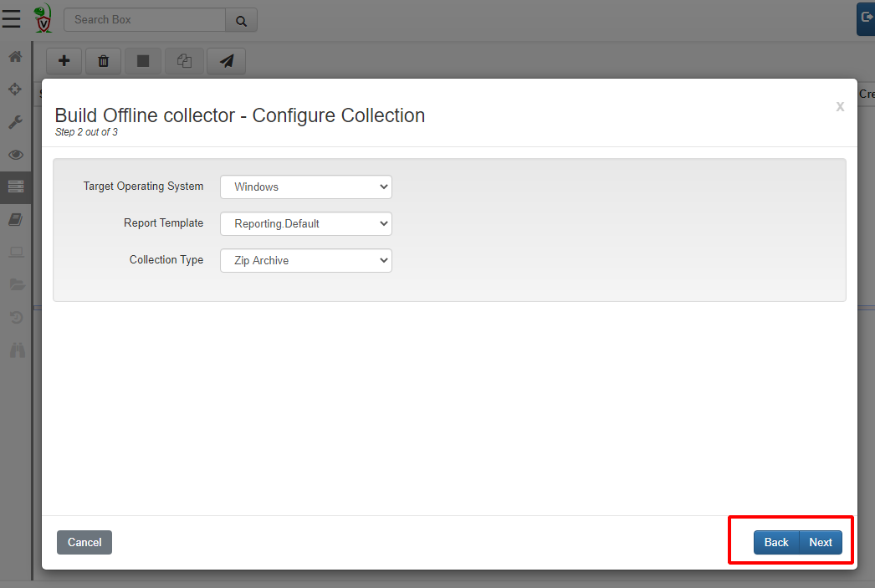Click the wrench View Artifacts icon

pyautogui.click(x=15, y=122)
